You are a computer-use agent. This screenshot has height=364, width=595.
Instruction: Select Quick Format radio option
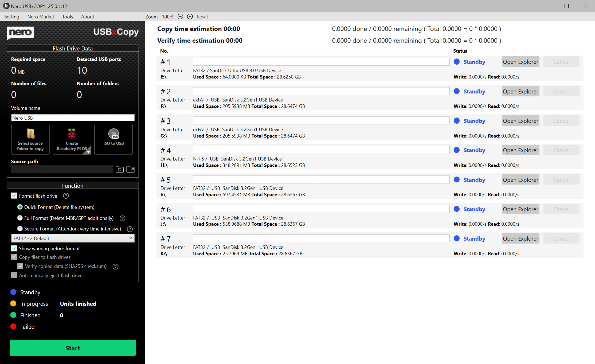20,207
